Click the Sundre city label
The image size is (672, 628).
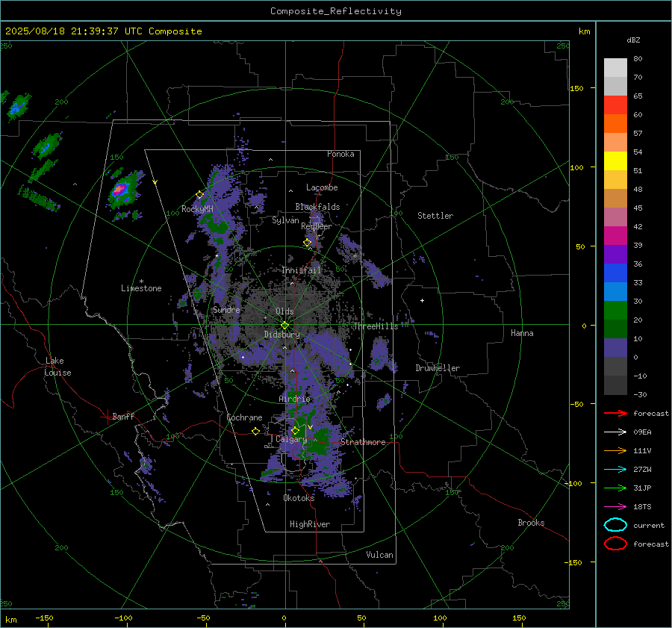click(226, 309)
